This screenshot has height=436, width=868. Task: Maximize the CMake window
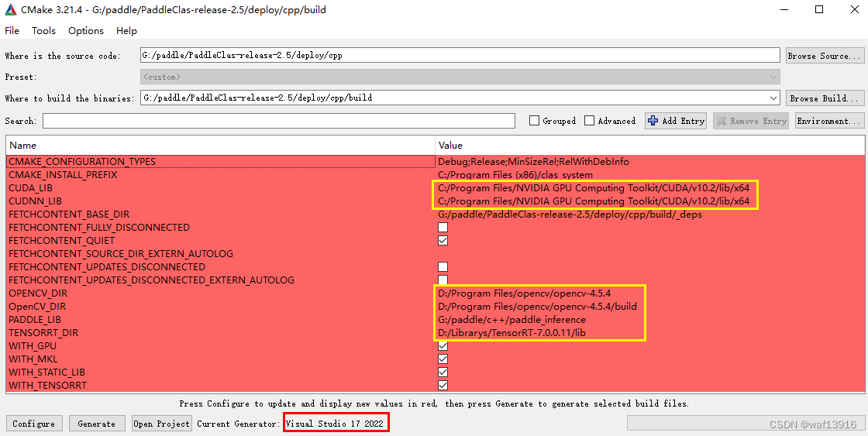pyautogui.click(x=819, y=9)
